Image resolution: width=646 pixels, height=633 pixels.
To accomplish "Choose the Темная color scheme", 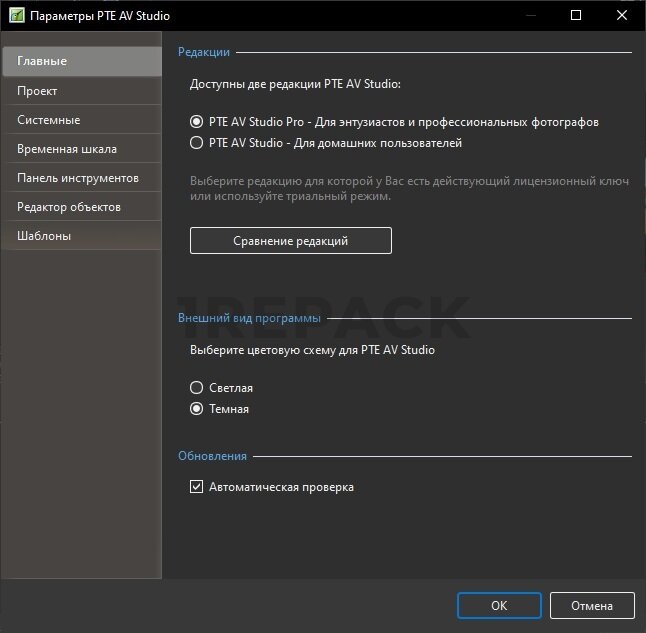I will click(x=197, y=409).
